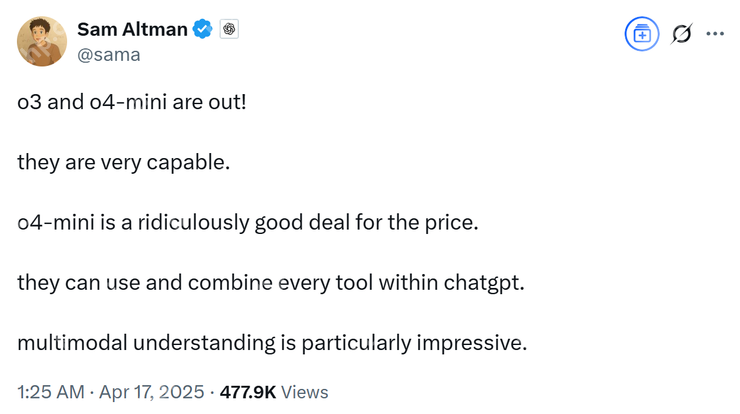Open the three-dot More options menu
740x414 pixels.
pos(714,34)
